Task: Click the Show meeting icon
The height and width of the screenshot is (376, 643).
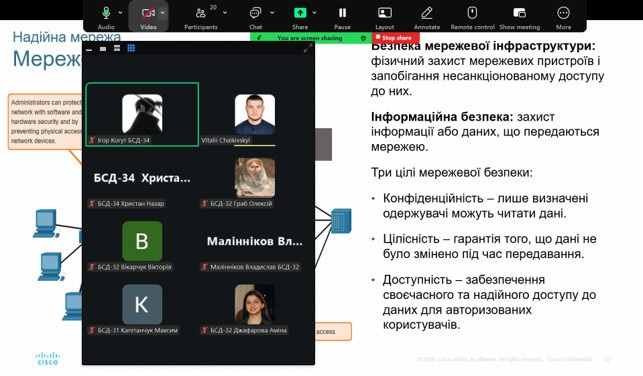Action: point(520,13)
